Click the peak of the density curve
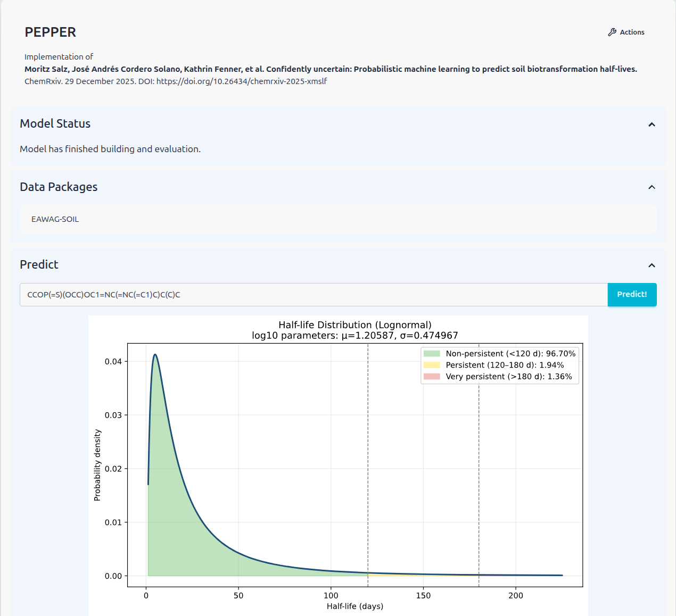 (155, 355)
